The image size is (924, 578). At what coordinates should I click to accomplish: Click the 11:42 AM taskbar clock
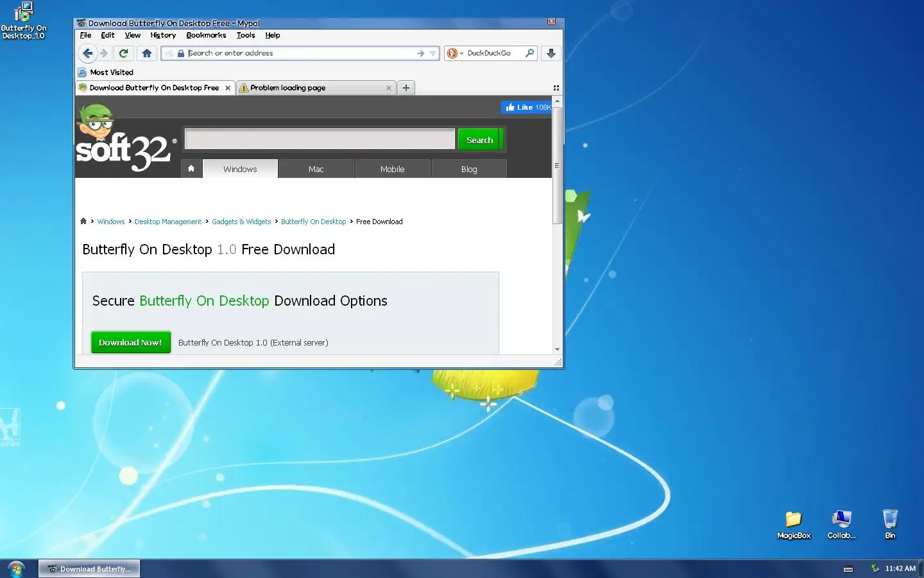[900, 568]
